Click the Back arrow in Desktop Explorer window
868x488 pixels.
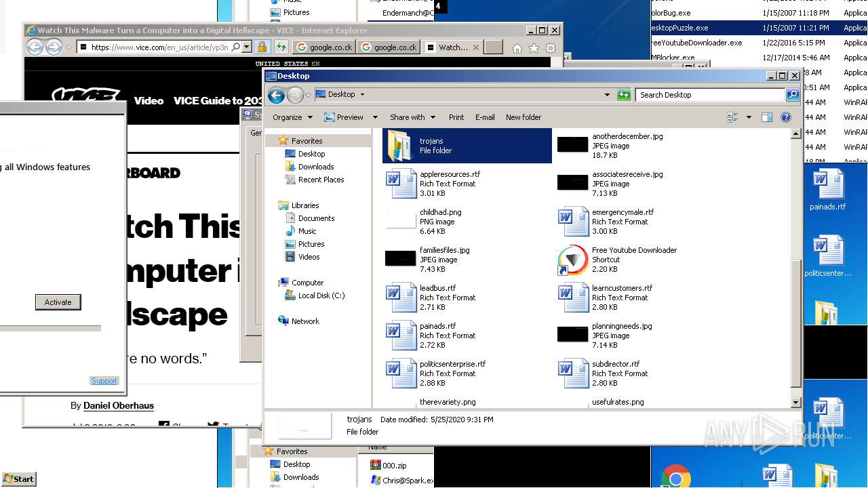pyautogui.click(x=276, y=95)
